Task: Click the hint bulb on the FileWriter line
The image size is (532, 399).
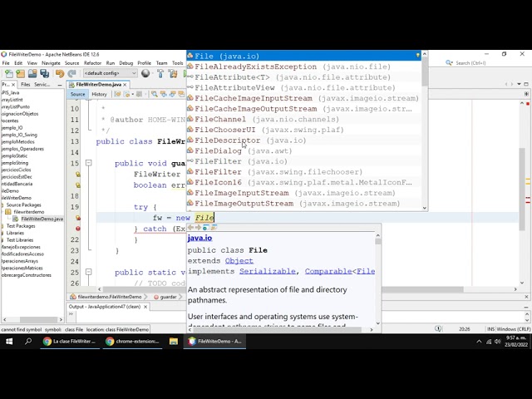Action: click(78, 175)
